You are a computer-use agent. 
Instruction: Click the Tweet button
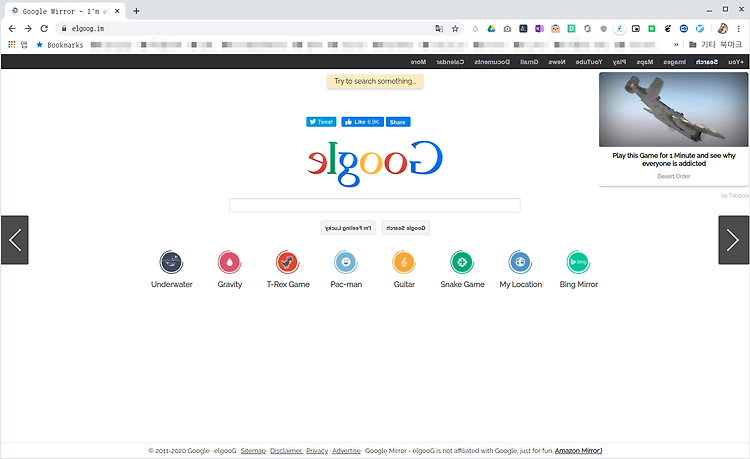pos(321,122)
